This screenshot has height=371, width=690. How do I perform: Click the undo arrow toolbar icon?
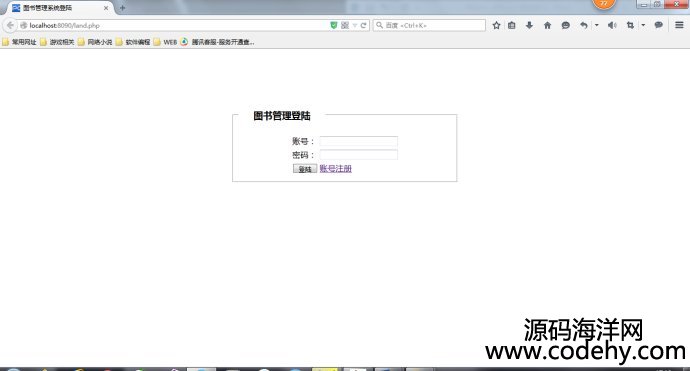click(x=584, y=26)
